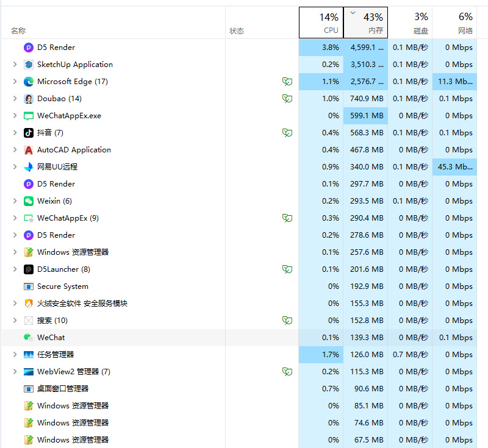Viewport: 488px width, 448px height.
Task: Click the D5 Render icon using 278.6 MB
Action: 28,235
